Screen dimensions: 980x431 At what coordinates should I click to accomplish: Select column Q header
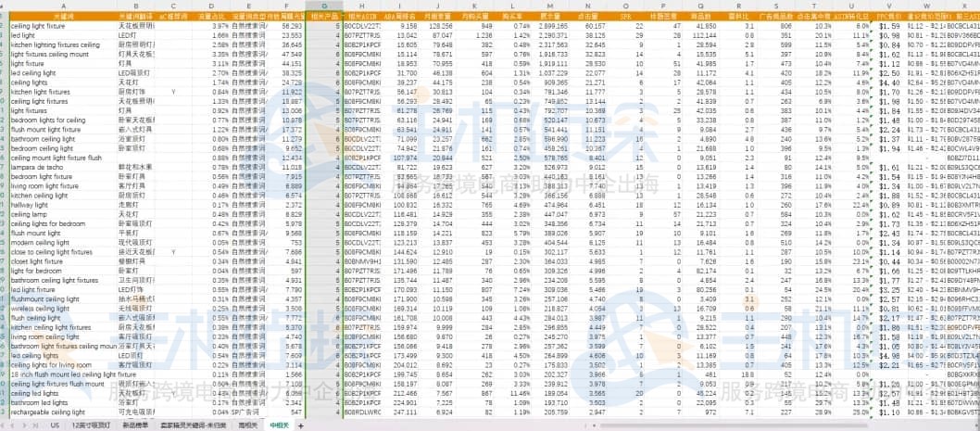point(702,6)
